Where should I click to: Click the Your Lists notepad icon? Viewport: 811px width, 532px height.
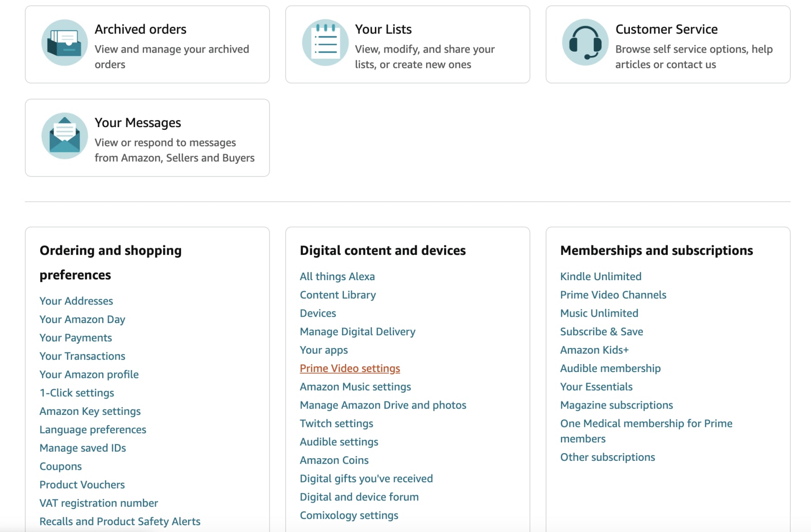[x=325, y=43]
